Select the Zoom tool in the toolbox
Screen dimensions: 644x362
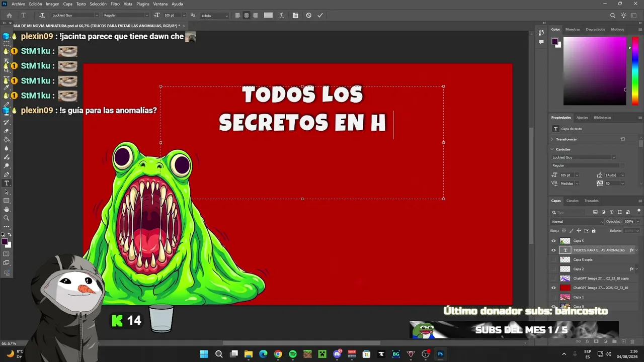[x=7, y=218]
